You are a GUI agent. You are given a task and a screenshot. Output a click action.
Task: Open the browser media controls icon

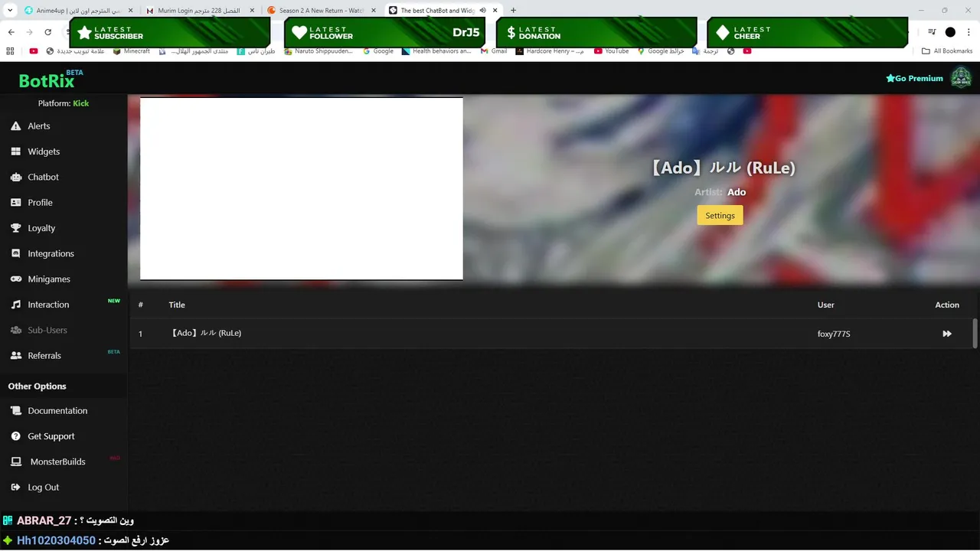click(932, 32)
